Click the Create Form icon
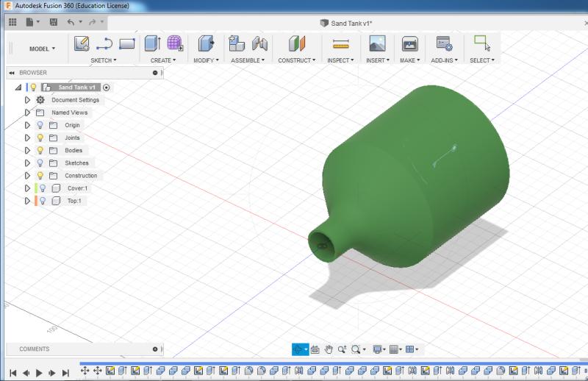This screenshot has height=381, width=588. pyautogui.click(x=175, y=43)
